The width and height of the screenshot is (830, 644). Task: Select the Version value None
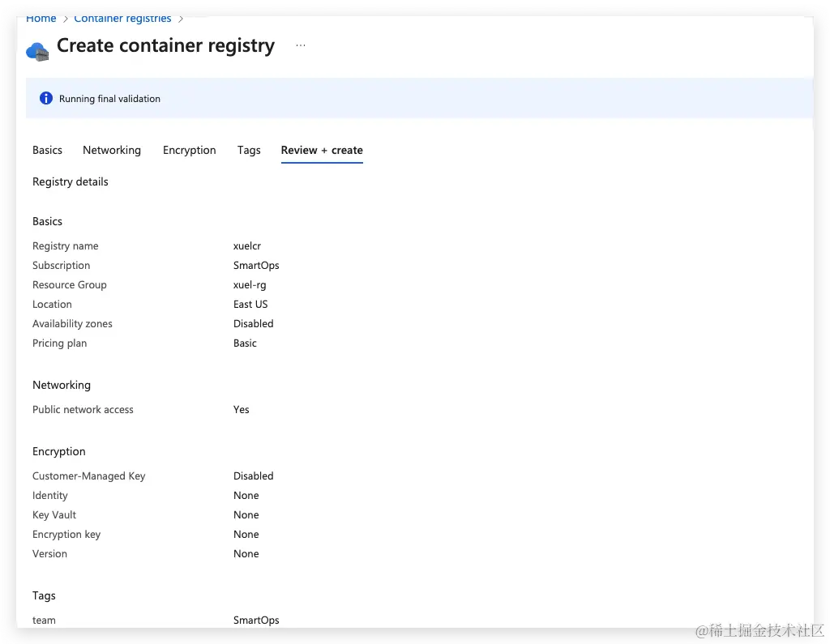pyautogui.click(x=246, y=553)
